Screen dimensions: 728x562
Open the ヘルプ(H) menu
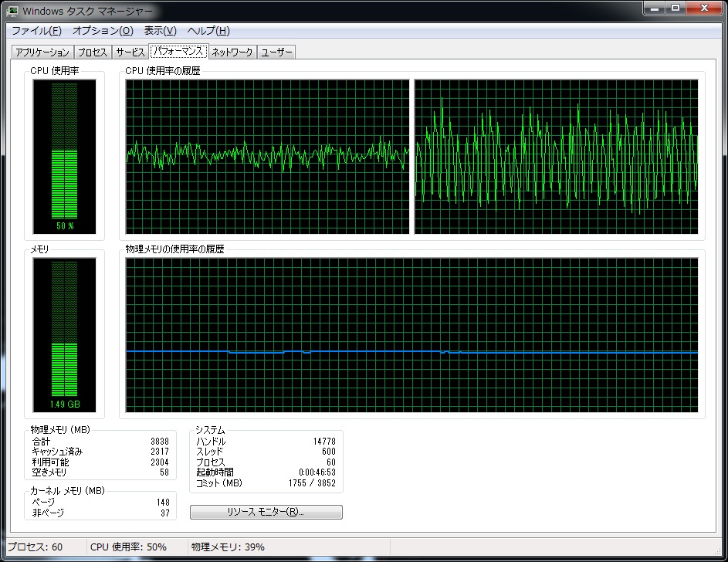pyautogui.click(x=208, y=31)
